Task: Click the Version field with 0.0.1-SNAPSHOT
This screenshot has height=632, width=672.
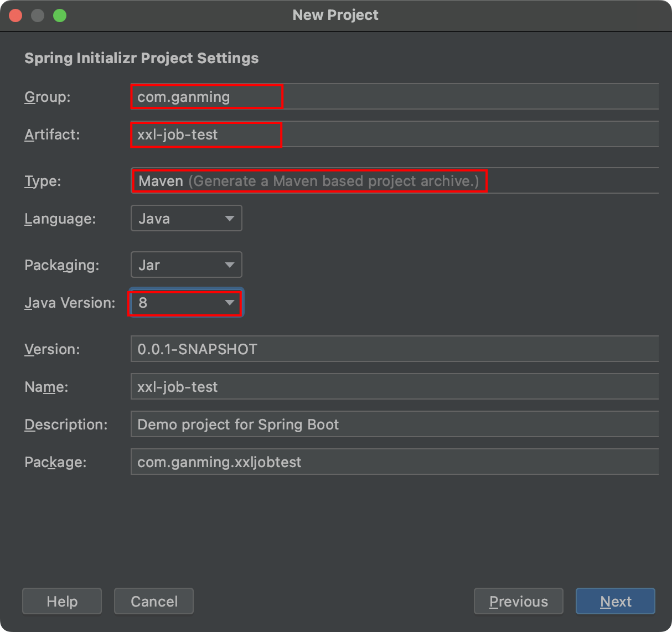Action: tap(394, 349)
